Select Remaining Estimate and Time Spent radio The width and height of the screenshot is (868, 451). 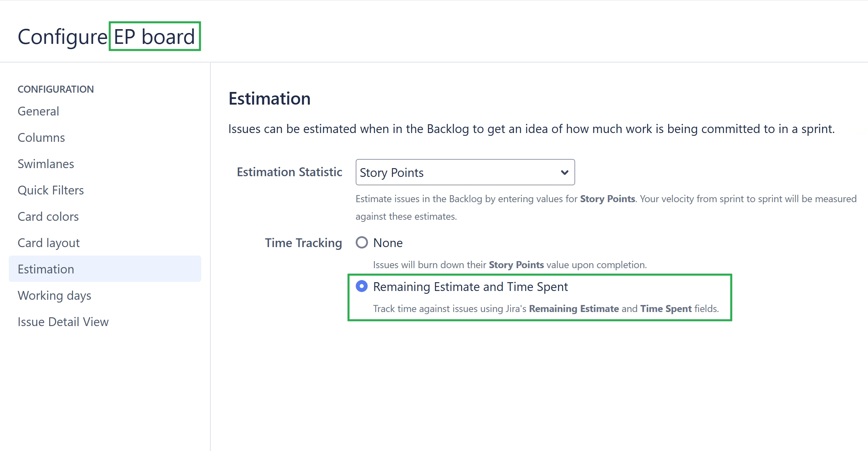click(362, 286)
